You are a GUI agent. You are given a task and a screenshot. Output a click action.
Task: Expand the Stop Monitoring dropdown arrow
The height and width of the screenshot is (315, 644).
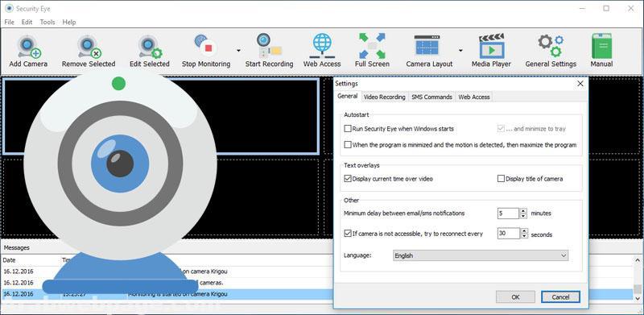pyautogui.click(x=238, y=51)
